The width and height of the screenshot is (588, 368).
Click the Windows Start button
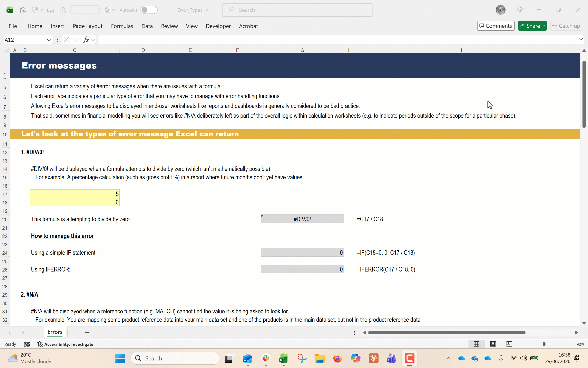point(120,358)
